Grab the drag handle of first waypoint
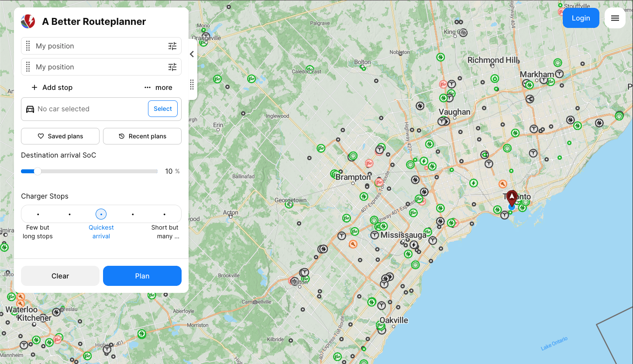The width and height of the screenshot is (633, 364). (x=28, y=46)
